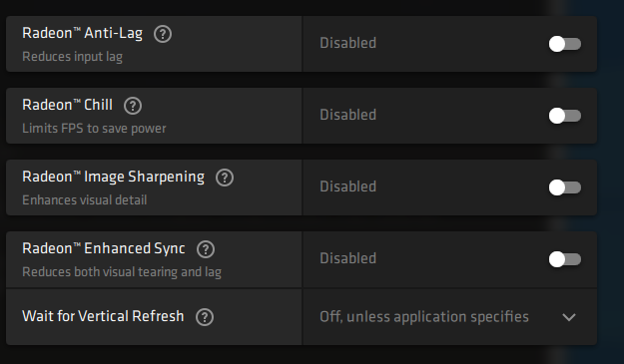This screenshot has height=364, width=624.
Task: Show help for Radeon Image Sharpening
Action: pyautogui.click(x=225, y=178)
